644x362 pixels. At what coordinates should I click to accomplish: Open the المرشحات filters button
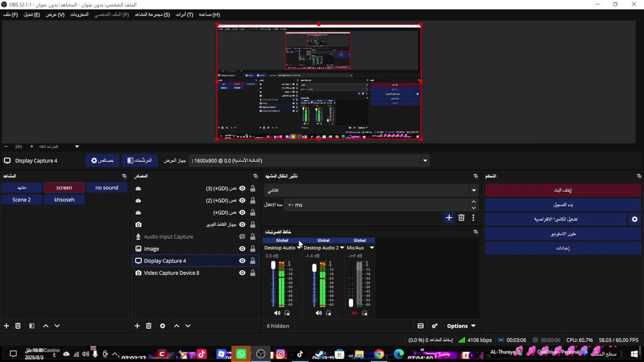[139, 160]
